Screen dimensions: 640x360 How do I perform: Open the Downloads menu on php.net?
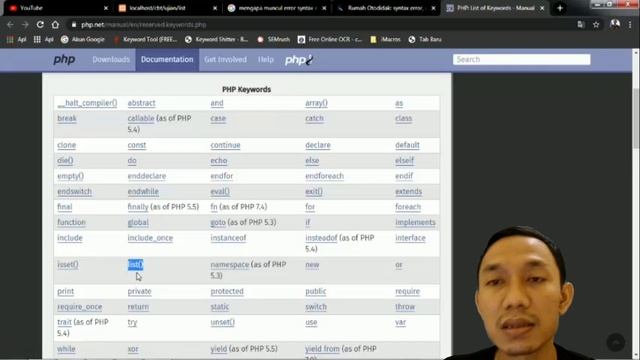111,60
